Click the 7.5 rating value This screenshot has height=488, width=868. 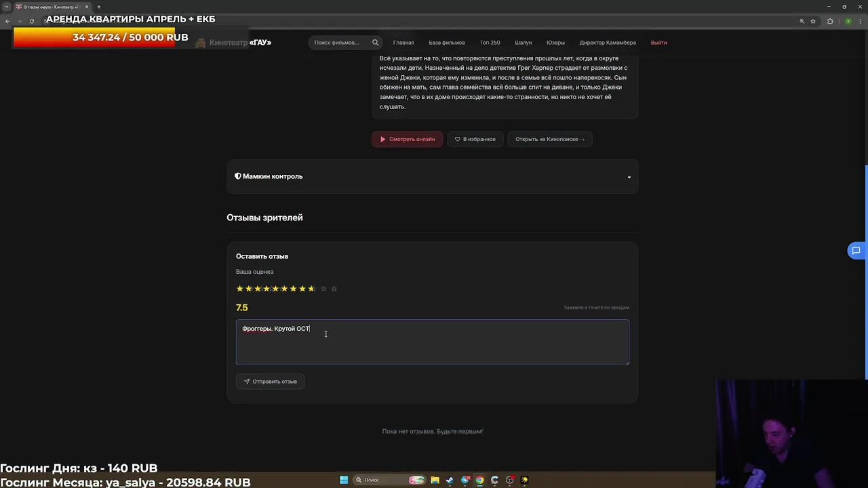241,308
